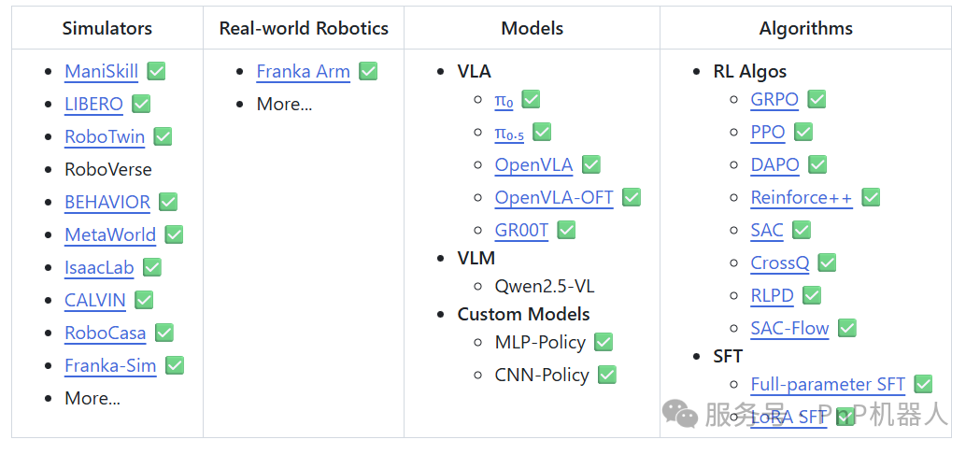Click the Models column header
Screen dimensions: 980x454
pos(532,28)
